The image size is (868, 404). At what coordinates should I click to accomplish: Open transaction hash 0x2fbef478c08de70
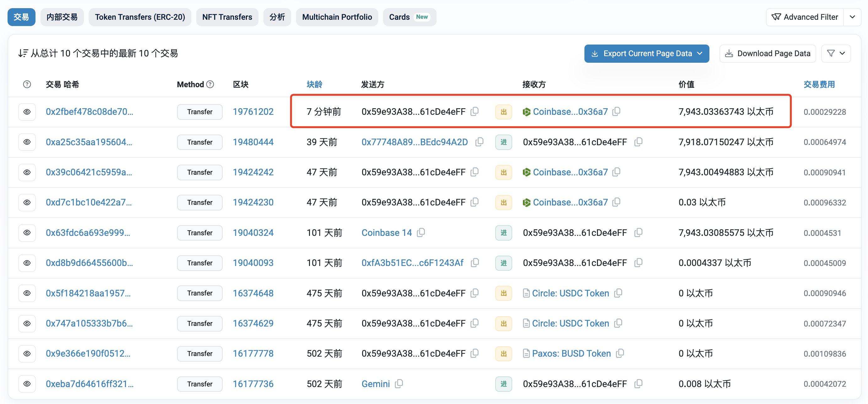(x=89, y=111)
